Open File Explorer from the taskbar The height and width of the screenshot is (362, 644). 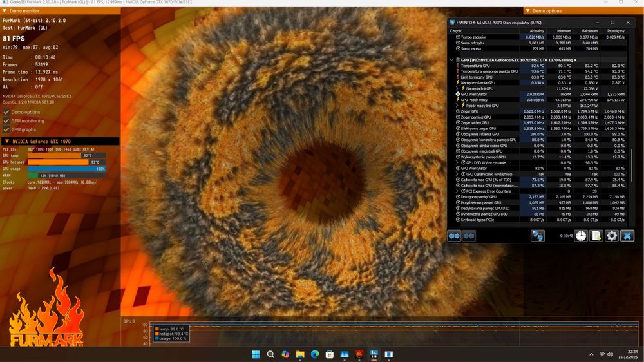pyautogui.click(x=300, y=354)
